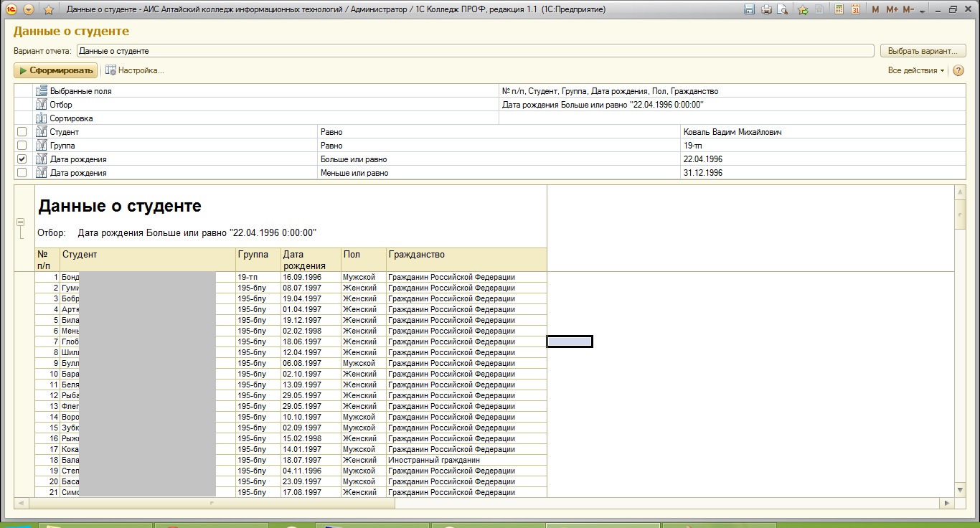The width and height of the screenshot is (980, 528).
Task: Click the Студент column header in the report
Action: 148,260
